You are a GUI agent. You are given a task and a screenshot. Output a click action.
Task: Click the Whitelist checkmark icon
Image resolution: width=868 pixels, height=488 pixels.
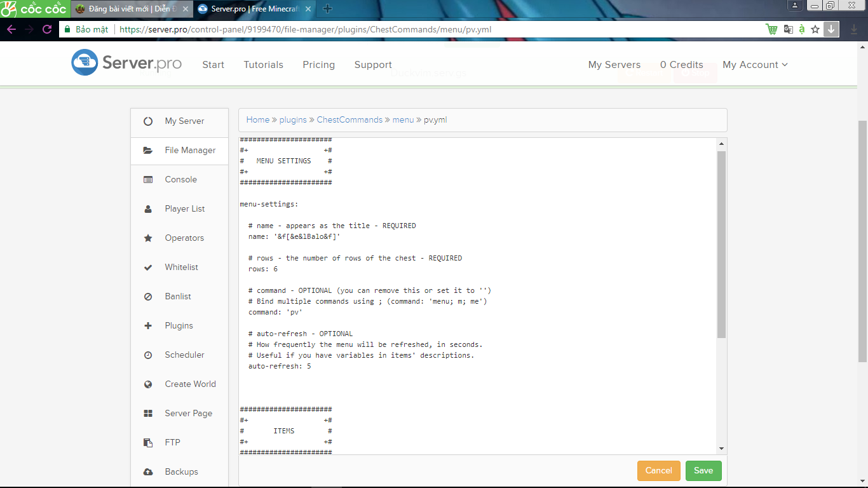click(x=148, y=268)
